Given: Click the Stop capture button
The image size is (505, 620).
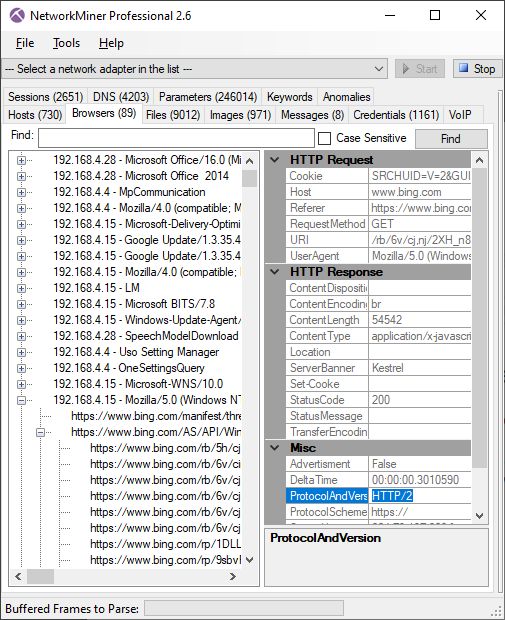Looking at the screenshot, I should pyautogui.click(x=477, y=69).
